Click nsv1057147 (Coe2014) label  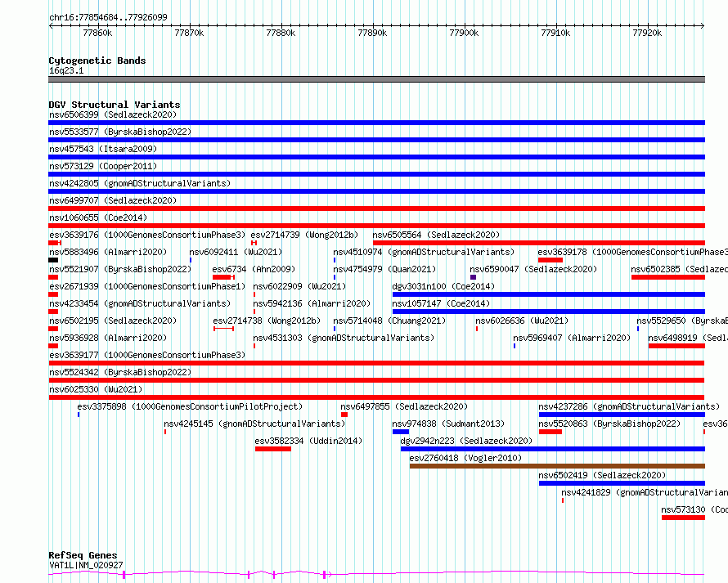tap(441, 303)
